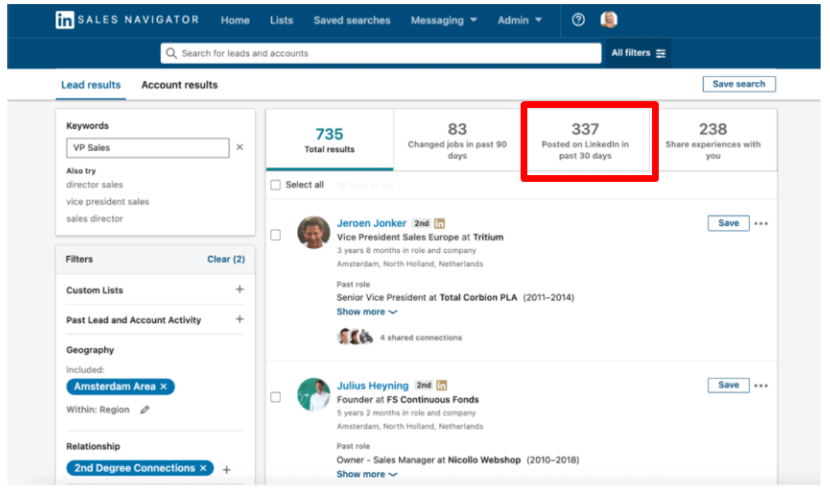
Task: Add Past Lead and Account Activity filter
Action: point(239,319)
